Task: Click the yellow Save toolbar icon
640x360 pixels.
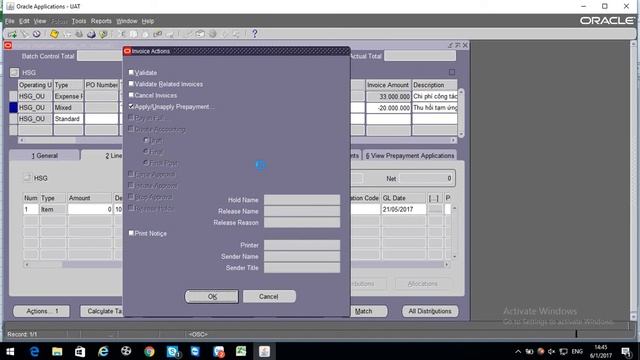Action: pos(54,34)
